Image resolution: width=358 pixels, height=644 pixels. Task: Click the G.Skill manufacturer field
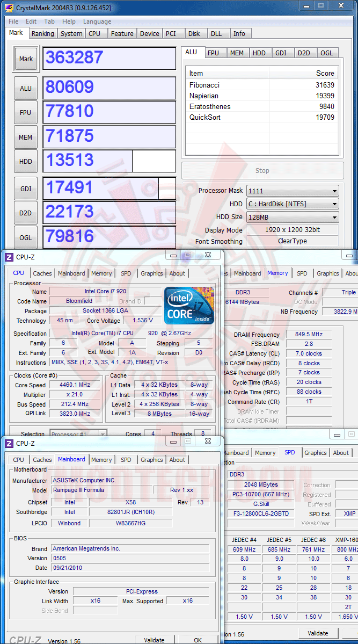click(261, 504)
